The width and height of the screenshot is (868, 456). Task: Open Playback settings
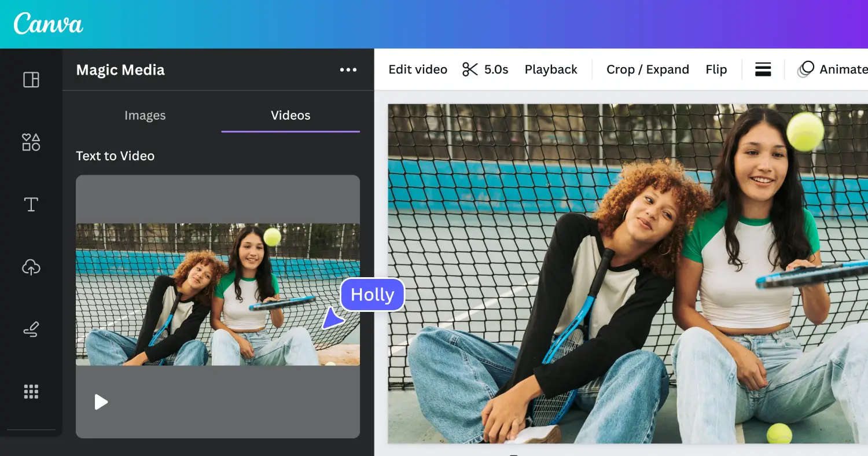click(x=551, y=69)
